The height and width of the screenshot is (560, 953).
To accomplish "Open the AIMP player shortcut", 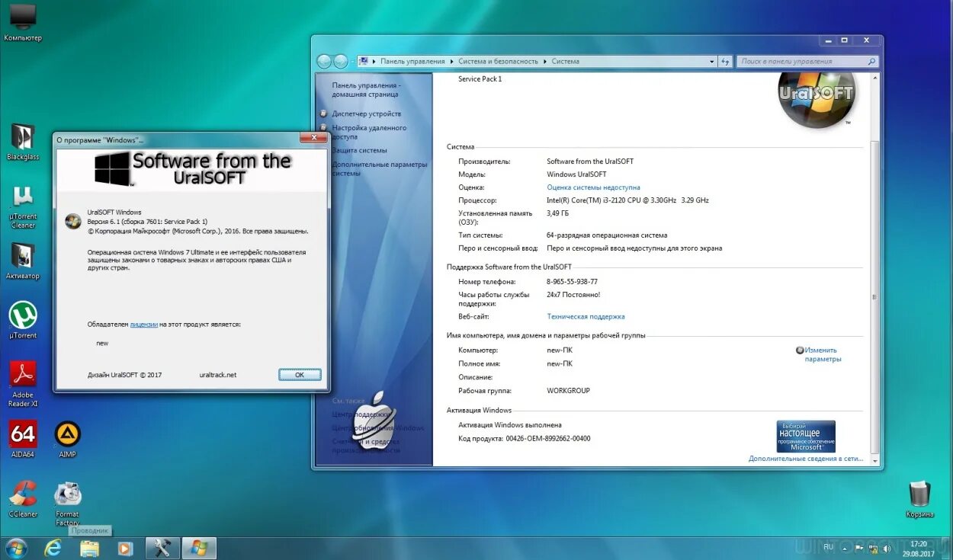I will pyautogui.click(x=67, y=439).
